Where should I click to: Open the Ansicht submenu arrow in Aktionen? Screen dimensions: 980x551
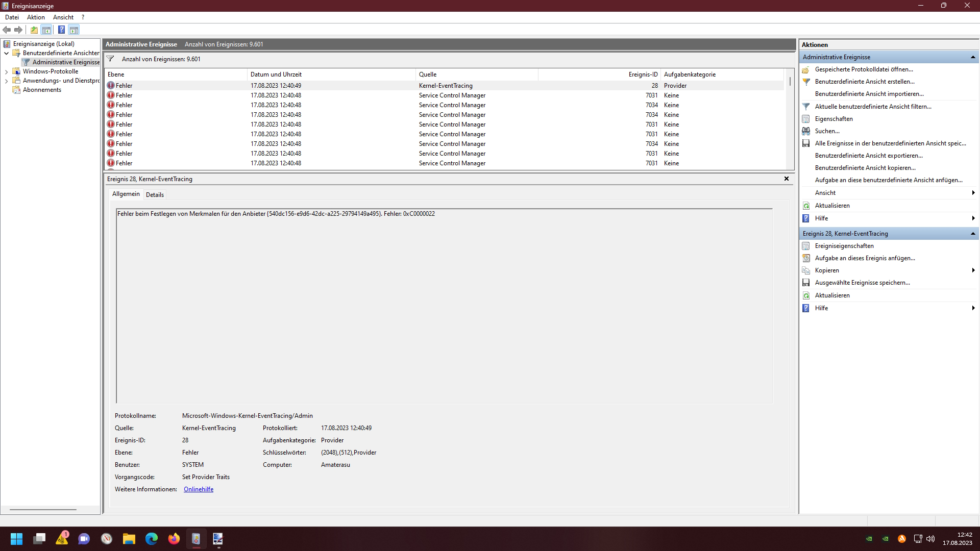tap(973, 193)
